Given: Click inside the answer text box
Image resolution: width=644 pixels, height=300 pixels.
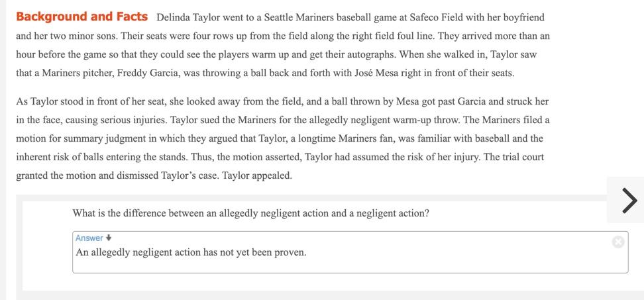Looking at the screenshot, I should point(350,252).
